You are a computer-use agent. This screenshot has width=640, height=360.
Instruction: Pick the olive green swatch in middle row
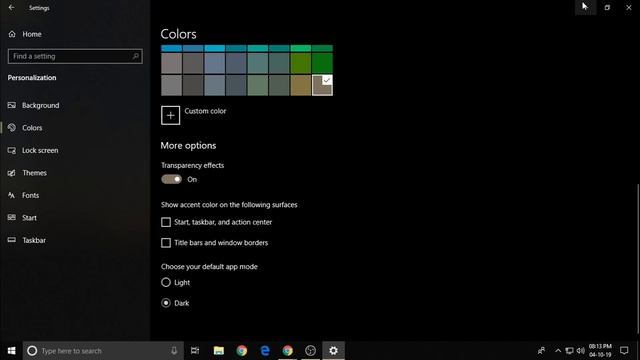tap(301, 63)
